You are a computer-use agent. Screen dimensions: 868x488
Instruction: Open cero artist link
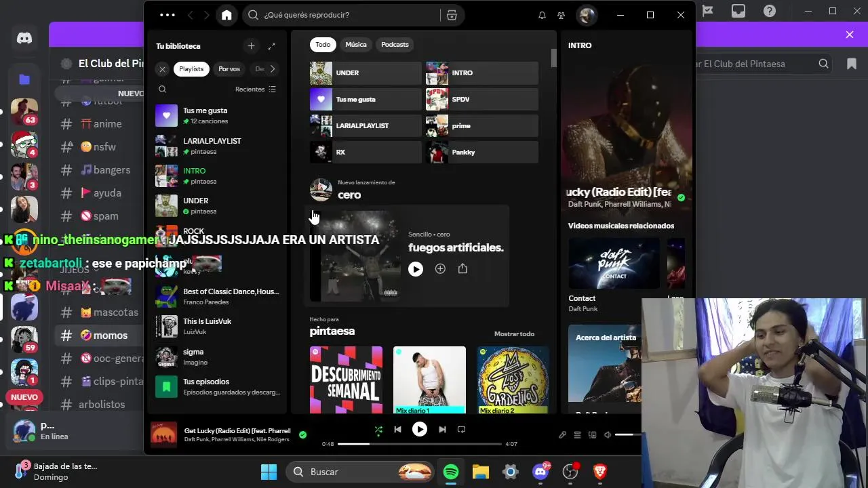pyautogui.click(x=349, y=195)
